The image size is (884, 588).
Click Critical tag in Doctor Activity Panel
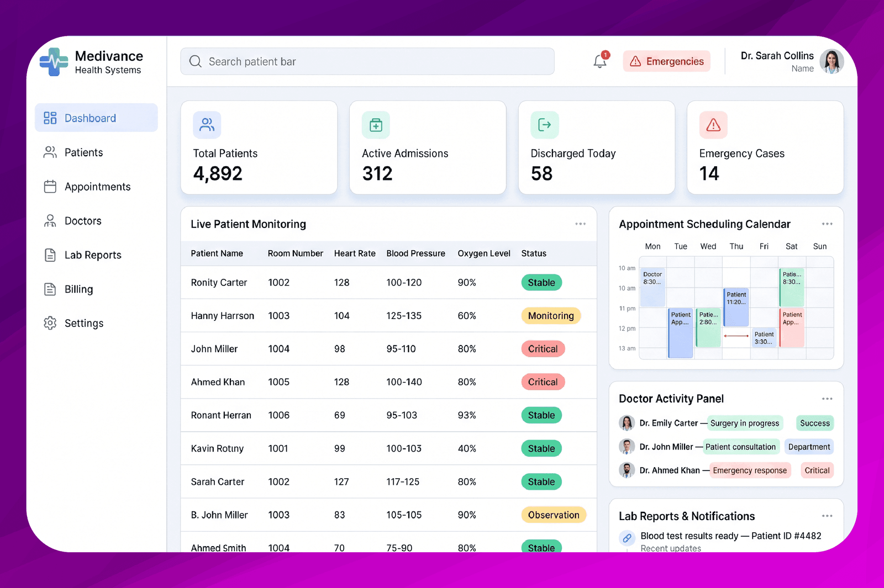click(817, 470)
